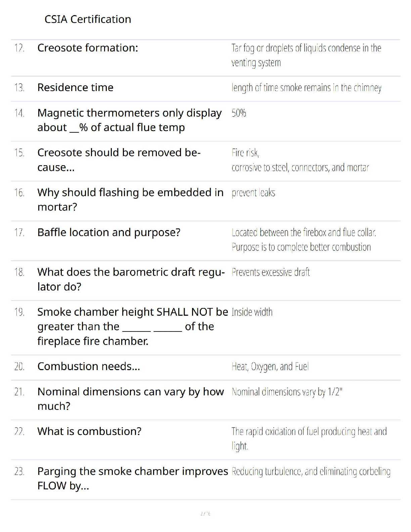
Task: Select the nominal dimensions 1/2" answer
Action: point(287,392)
